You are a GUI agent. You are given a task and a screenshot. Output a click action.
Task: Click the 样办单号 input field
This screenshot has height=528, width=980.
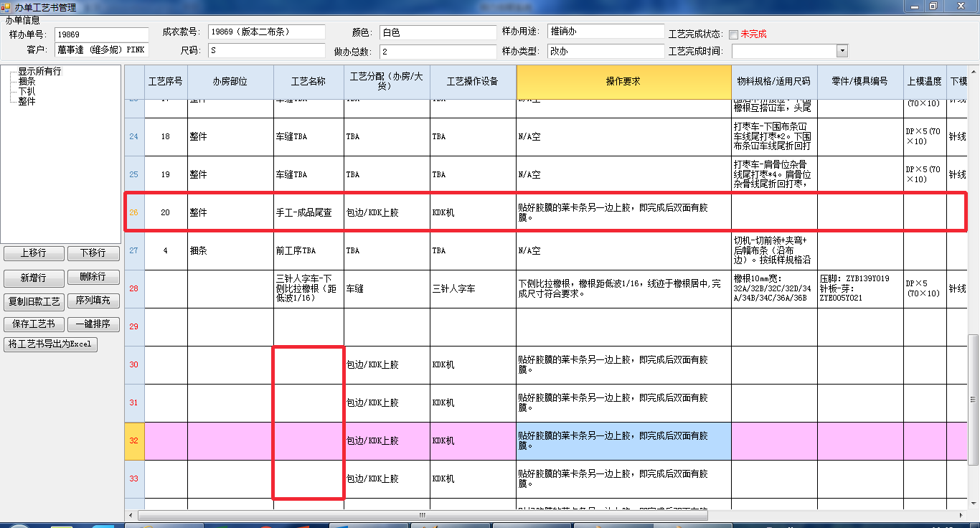point(101,34)
